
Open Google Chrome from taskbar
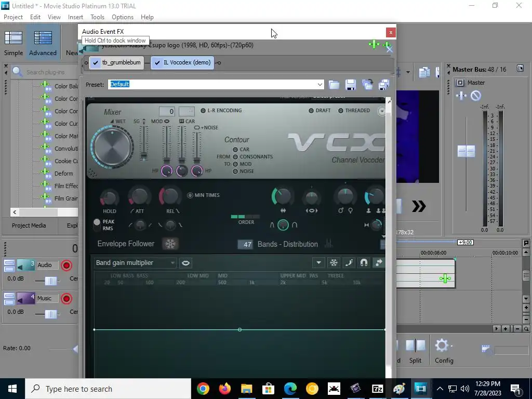pyautogui.click(x=203, y=389)
